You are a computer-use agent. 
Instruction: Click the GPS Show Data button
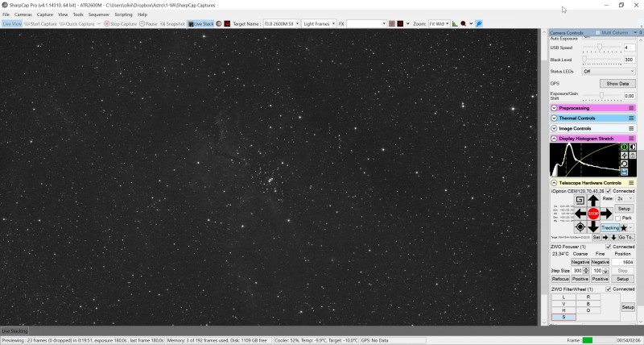click(617, 84)
